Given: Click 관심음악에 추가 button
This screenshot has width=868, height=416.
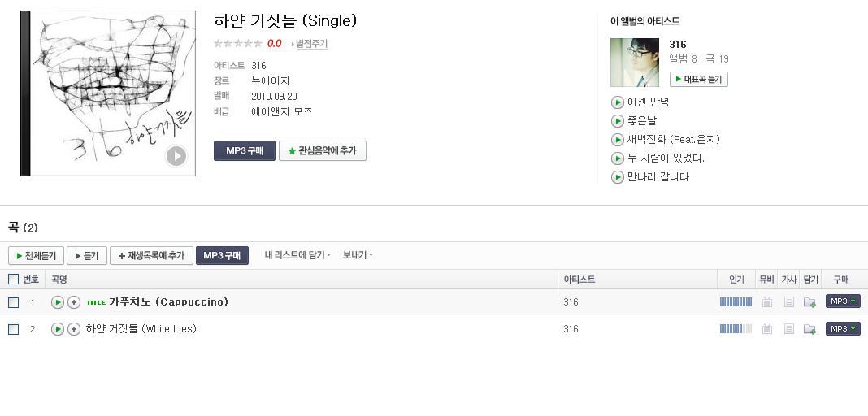Looking at the screenshot, I should point(322,150).
